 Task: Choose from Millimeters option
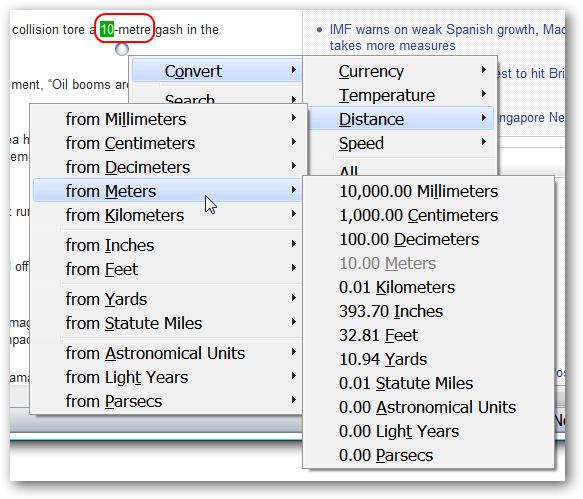click(x=168, y=119)
